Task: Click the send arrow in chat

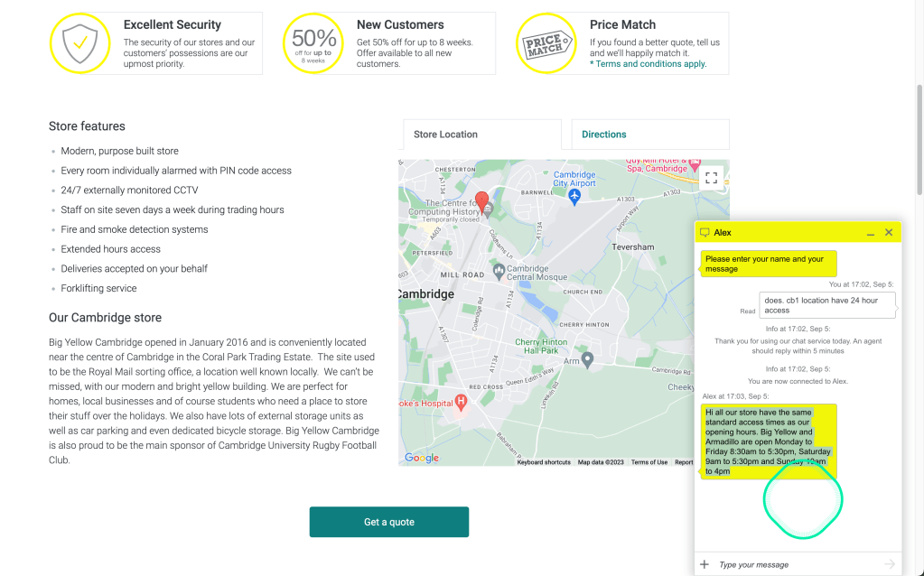Action: tap(890, 564)
